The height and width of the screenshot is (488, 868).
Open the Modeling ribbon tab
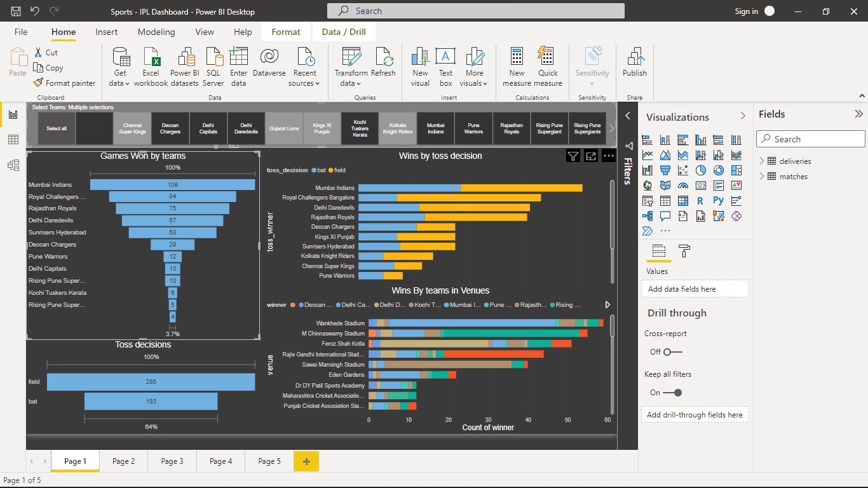[156, 32]
